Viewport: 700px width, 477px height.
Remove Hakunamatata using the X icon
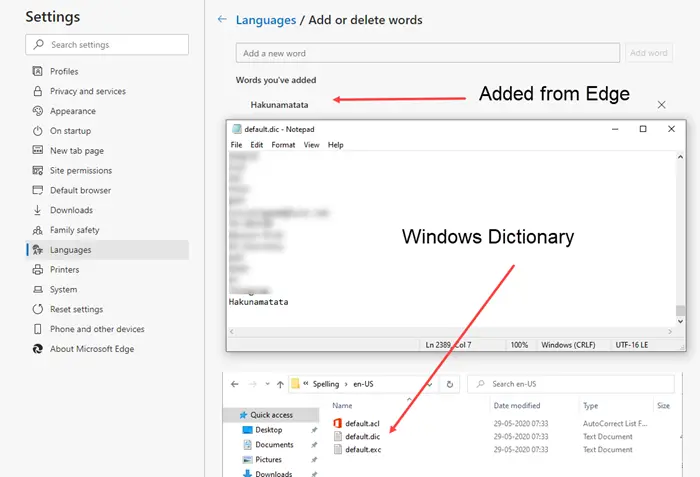point(662,105)
